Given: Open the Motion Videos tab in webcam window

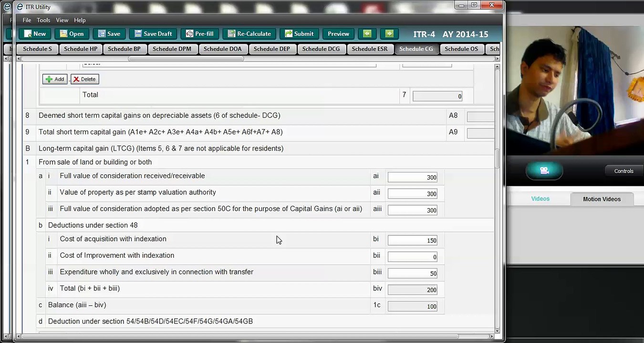Looking at the screenshot, I should click(602, 199).
